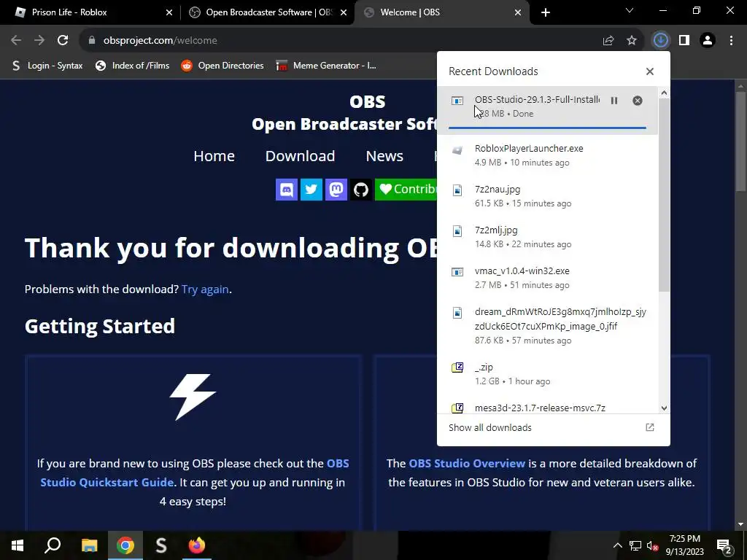Viewport: 747px width, 560px height.
Task: Open File Explorer from the taskbar
Action: pos(89,545)
